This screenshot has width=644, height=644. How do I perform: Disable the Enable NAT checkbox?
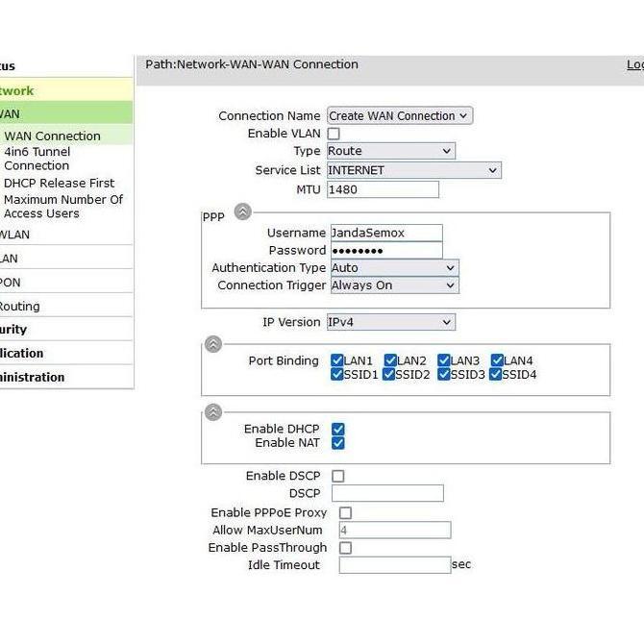click(x=337, y=443)
